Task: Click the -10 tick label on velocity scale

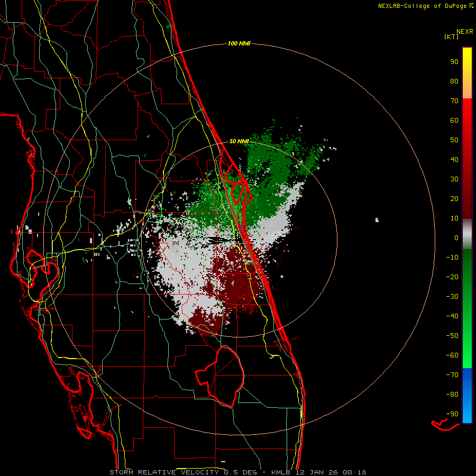Action: [452, 258]
